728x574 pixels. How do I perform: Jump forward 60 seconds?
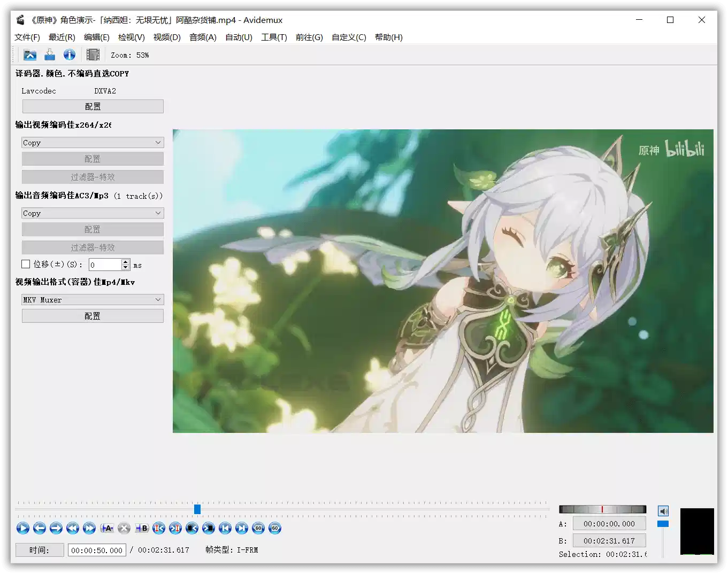tap(274, 528)
